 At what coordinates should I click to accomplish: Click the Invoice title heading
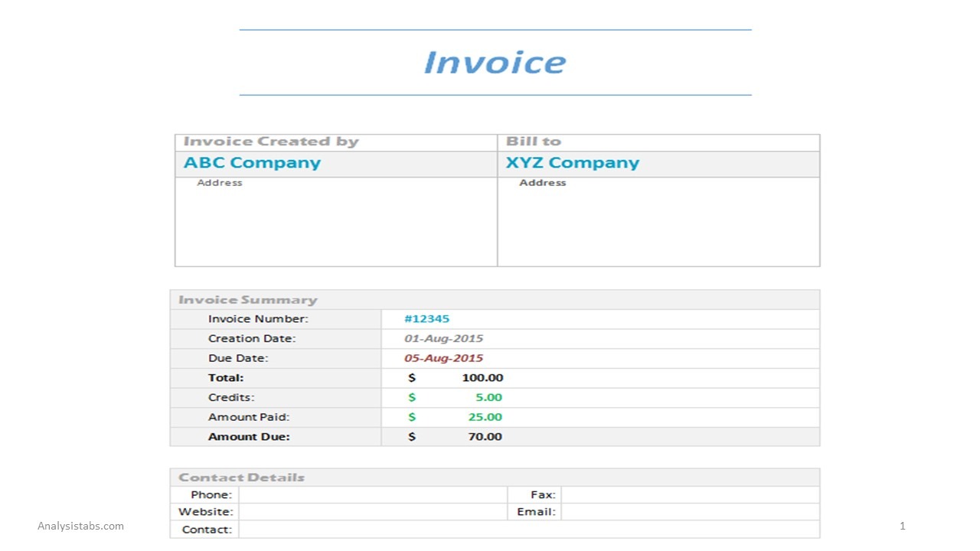[495, 63]
